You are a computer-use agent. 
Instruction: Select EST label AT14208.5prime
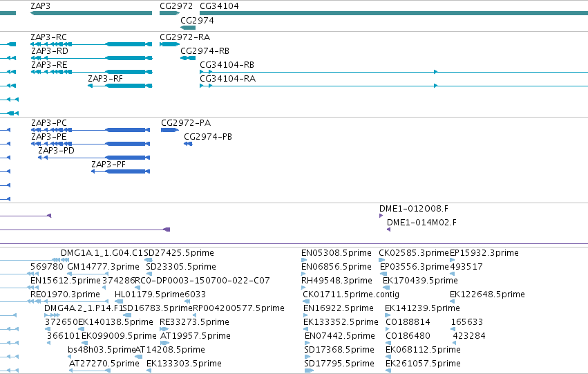tap(170, 350)
